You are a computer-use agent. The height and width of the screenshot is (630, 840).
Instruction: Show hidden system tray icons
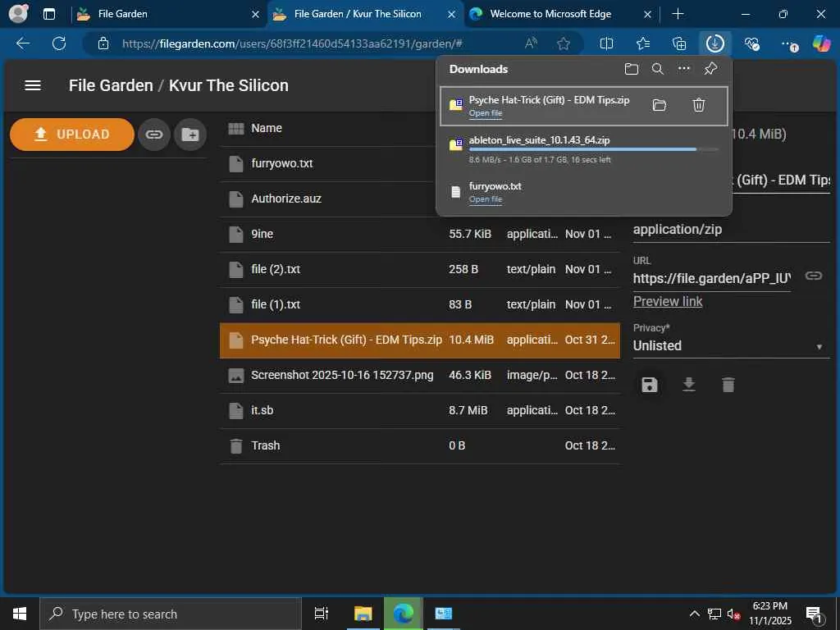[694, 614]
